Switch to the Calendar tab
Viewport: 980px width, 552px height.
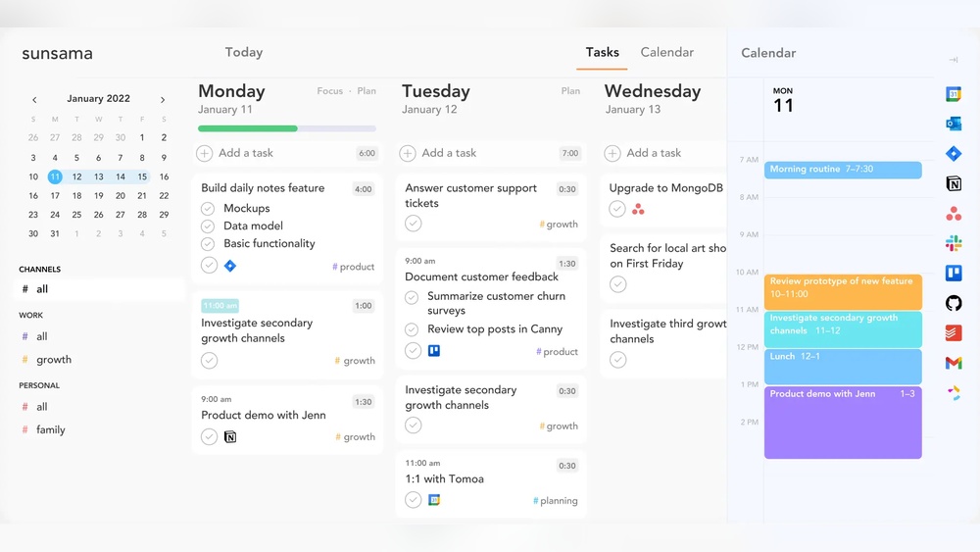[x=666, y=53]
